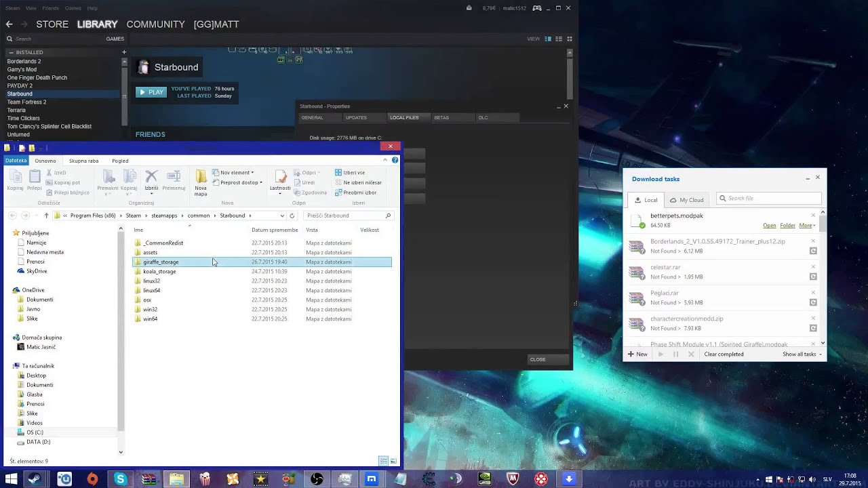Remove the betterpets.modpak task with its X
The width and height of the screenshot is (868, 488).
coord(813,216)
